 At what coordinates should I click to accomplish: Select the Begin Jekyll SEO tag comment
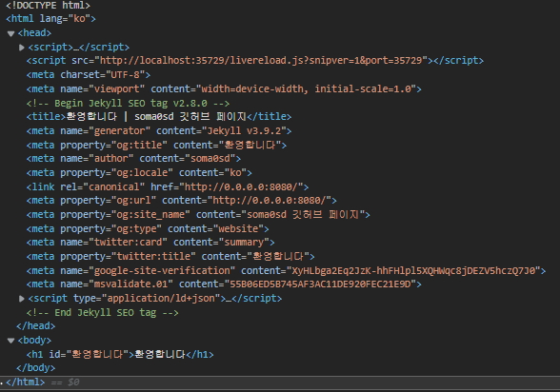click(128, 104)
